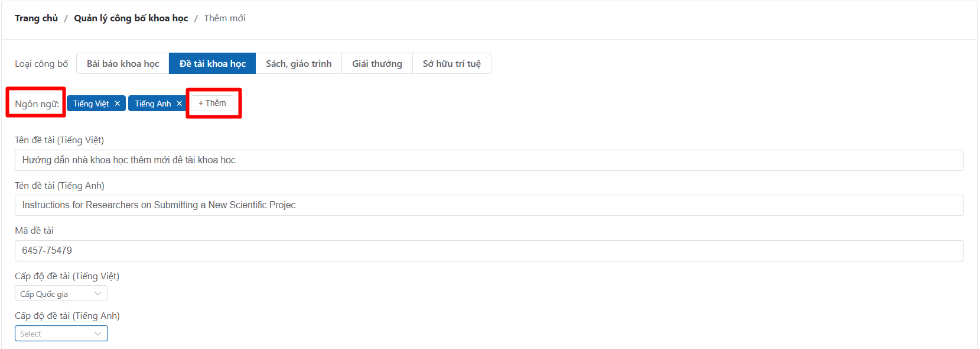Go to Trang chủ via breadcrumb
This screenshot has height=349, width=980.
pos(36,18)
